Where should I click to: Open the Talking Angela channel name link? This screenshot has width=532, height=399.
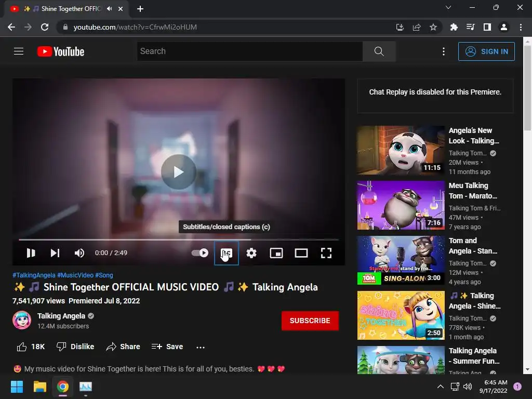(61, 316)
